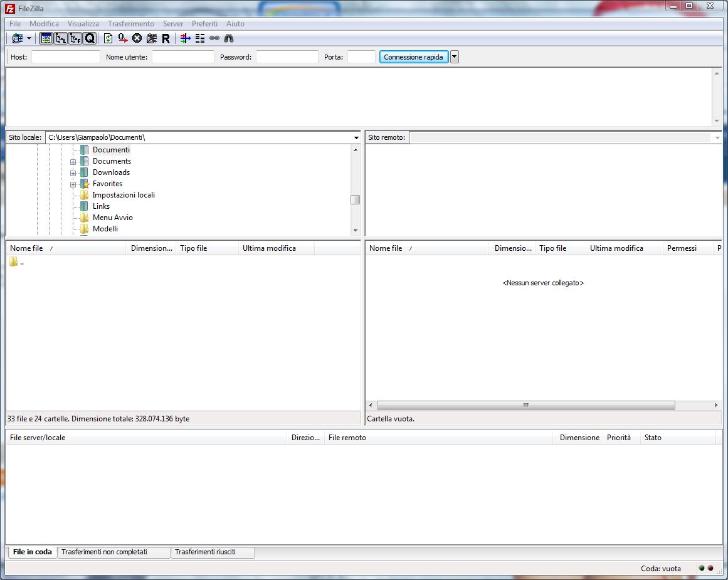The height and width of the screenshot is (580, 728).
Task: Toggle directory comparison icon
Action: click(x=199, y=38)
